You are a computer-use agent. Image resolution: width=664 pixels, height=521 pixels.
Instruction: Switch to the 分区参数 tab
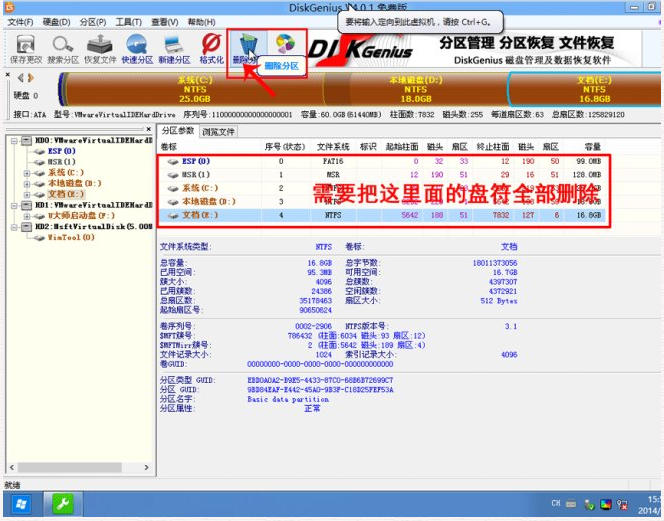click(178, 131)
